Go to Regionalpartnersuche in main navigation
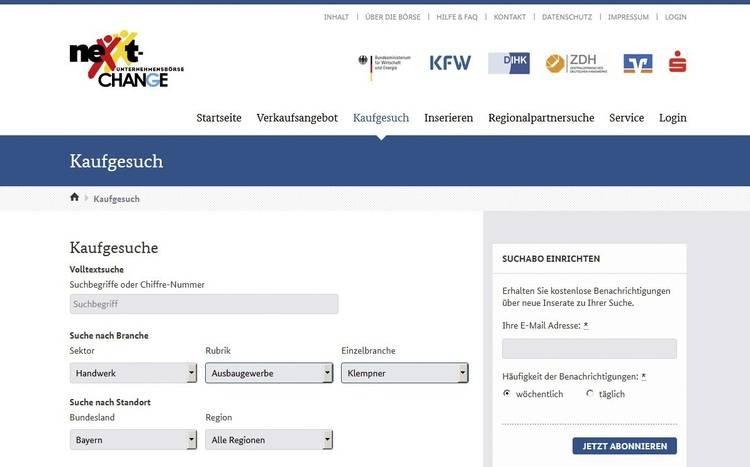Image resolution: width=750 pixels, height=467 pixels. (541, 118)
